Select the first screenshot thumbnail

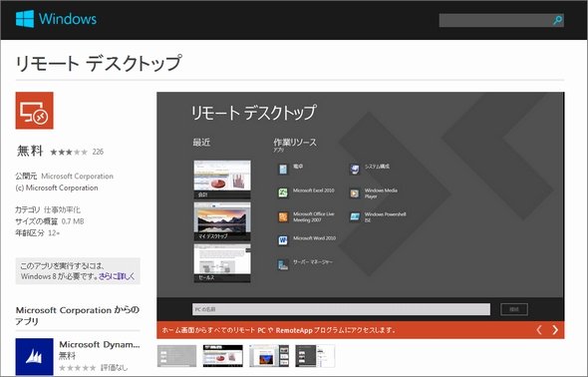coord(177,356)
